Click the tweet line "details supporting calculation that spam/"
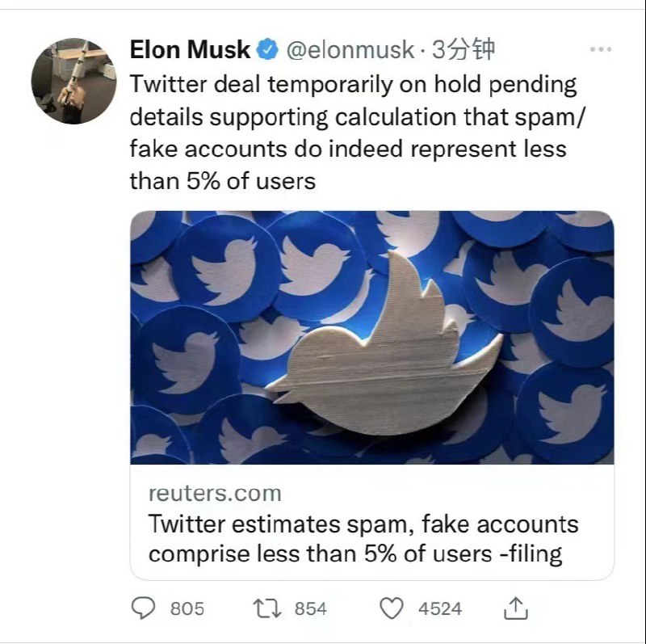This screenshot has width=646, height=644. tap(360, 116)
